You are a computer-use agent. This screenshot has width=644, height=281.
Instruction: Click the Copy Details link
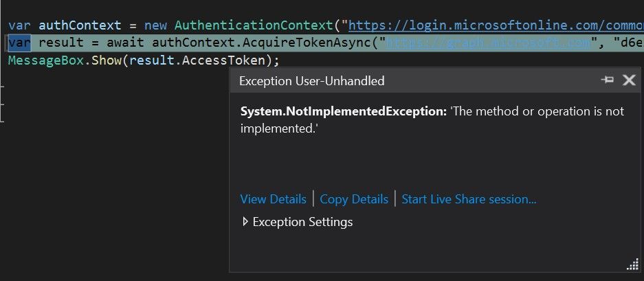354,199
